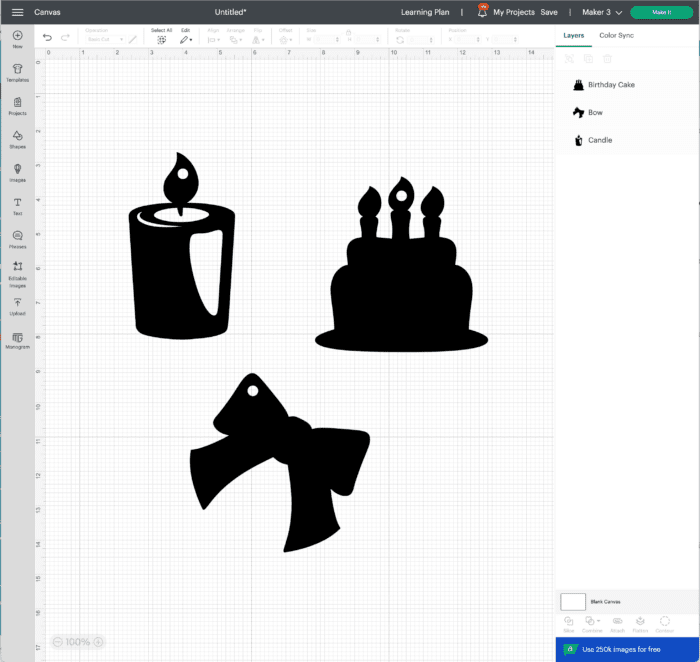Open My Projects

click(513, 12)
